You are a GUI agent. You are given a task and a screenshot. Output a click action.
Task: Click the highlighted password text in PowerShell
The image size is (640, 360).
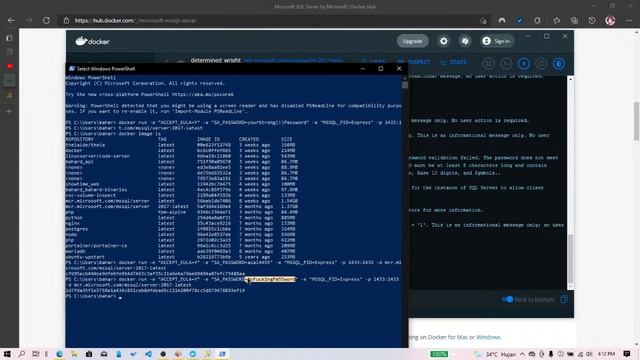tap(270, 279)
